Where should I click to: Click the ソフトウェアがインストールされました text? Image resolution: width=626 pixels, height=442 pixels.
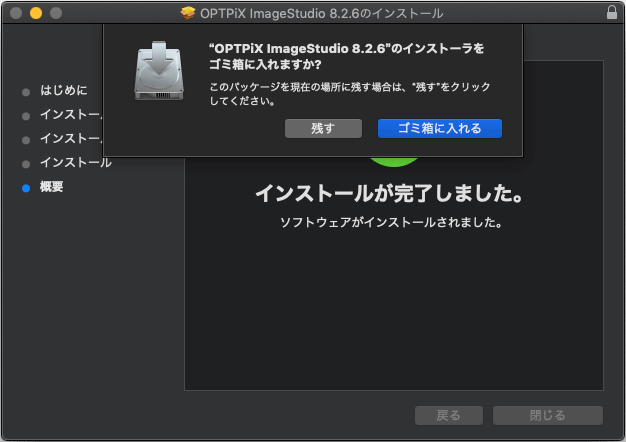click(391, 222)
